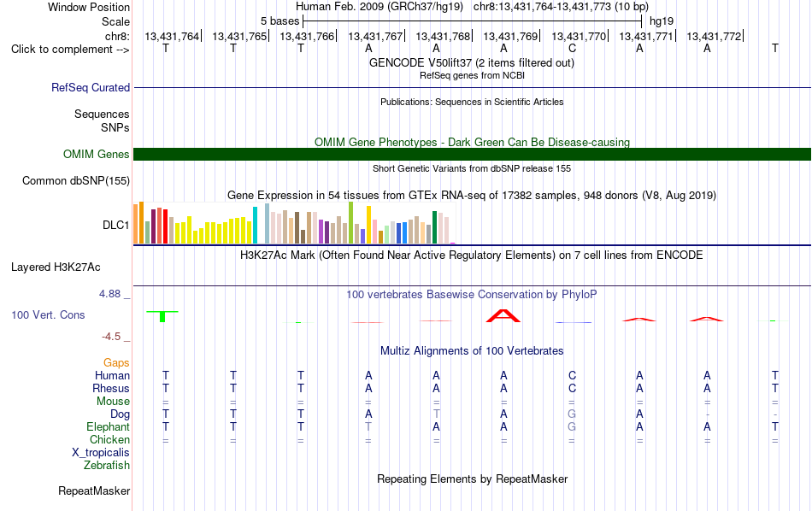The width and height of the screenshot is (812, 511).
Task: Click Publications: Sequences in Scientific Articles title
Action: click(472, 102)
